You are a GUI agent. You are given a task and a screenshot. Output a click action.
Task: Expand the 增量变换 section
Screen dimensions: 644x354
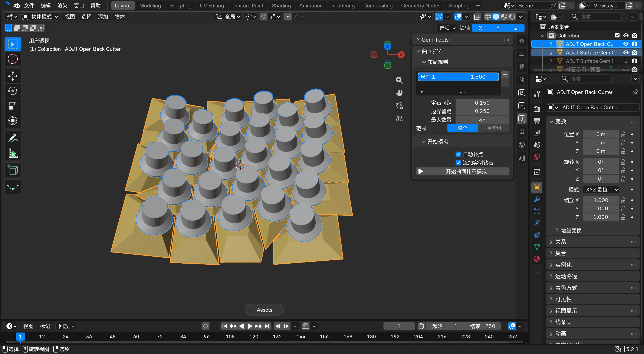(571, 230)
